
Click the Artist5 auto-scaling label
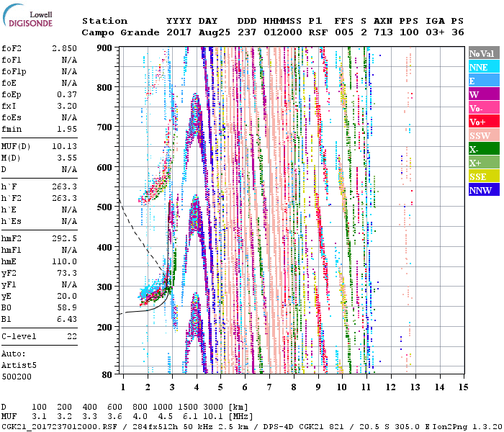(x=17, y=366)
